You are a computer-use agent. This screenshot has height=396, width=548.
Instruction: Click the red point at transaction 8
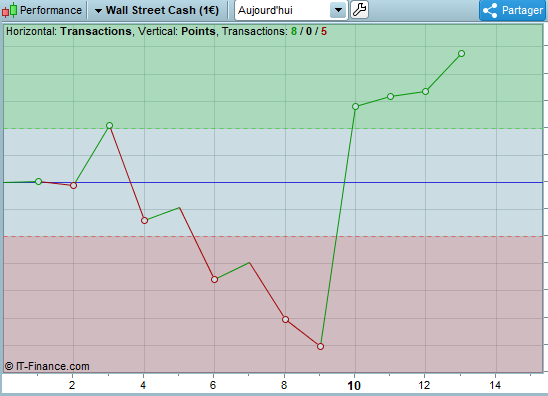(x=286, y=319)
